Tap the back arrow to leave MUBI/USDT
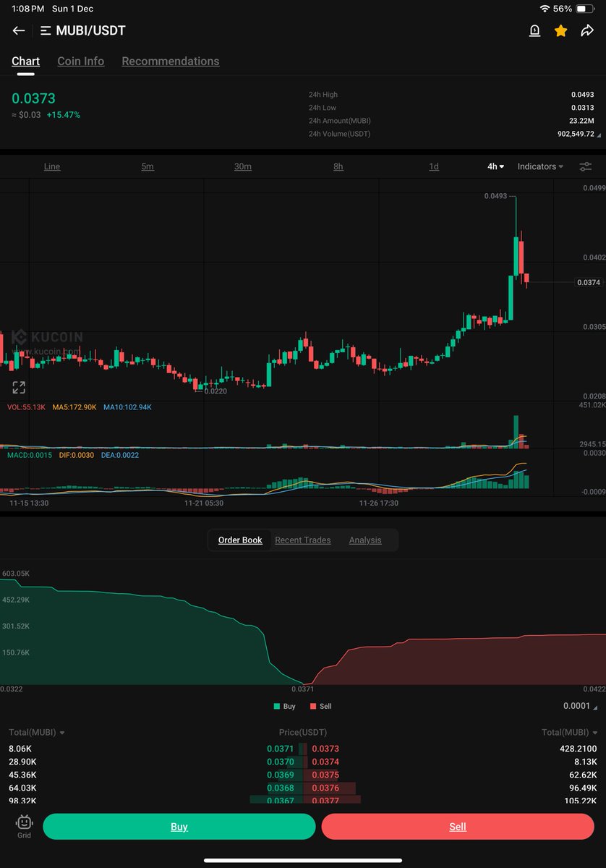 point(17,30)
